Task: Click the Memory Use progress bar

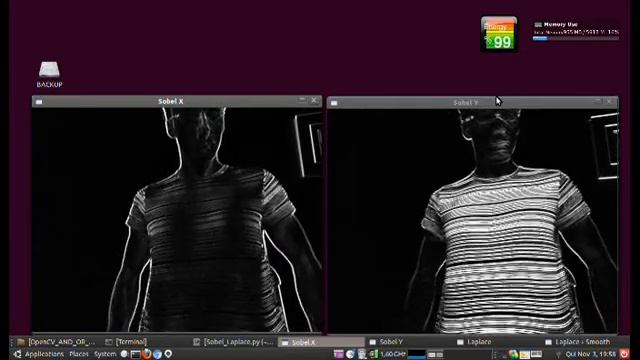Action: pyautogui.click(x=576, y=38)
